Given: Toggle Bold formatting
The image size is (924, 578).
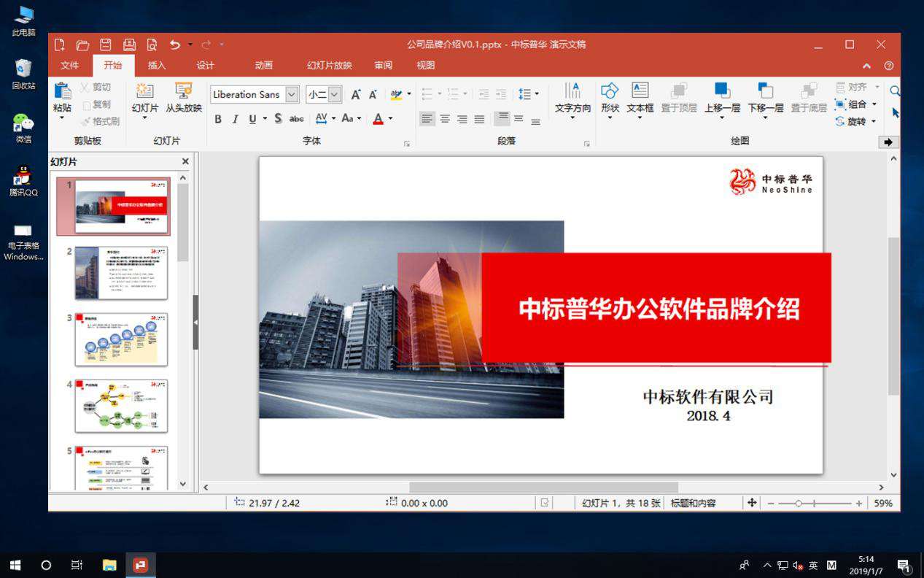Looking at the screenshot, I should pos(218,118).
